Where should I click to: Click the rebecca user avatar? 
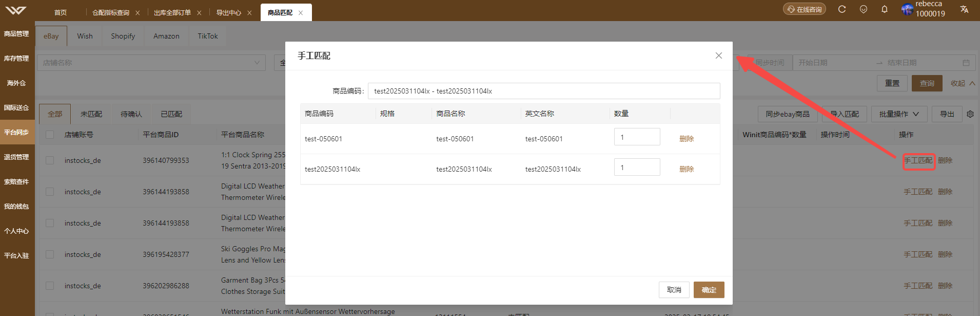(907, 9)
